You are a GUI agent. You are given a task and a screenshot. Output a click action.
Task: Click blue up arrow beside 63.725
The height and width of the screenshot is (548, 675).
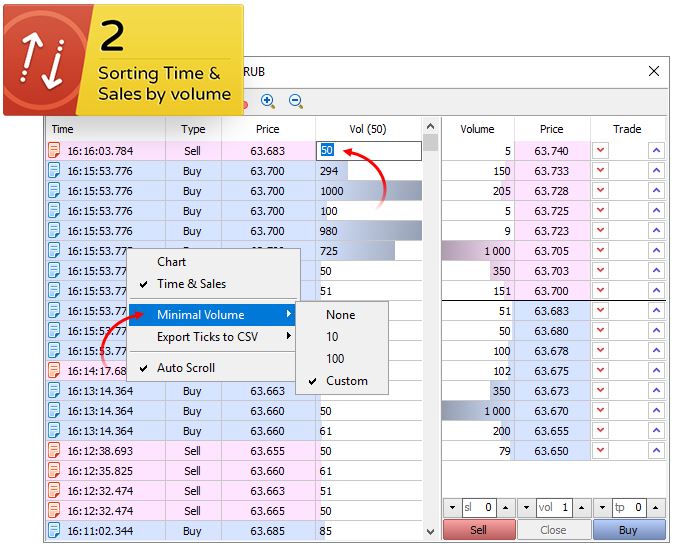tap(656, 211)
